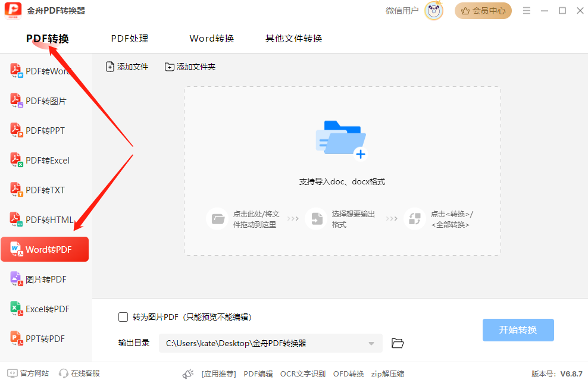This screenshot has height=383, width=588.
Task: Open OFD转换 link
Action: 348,373
